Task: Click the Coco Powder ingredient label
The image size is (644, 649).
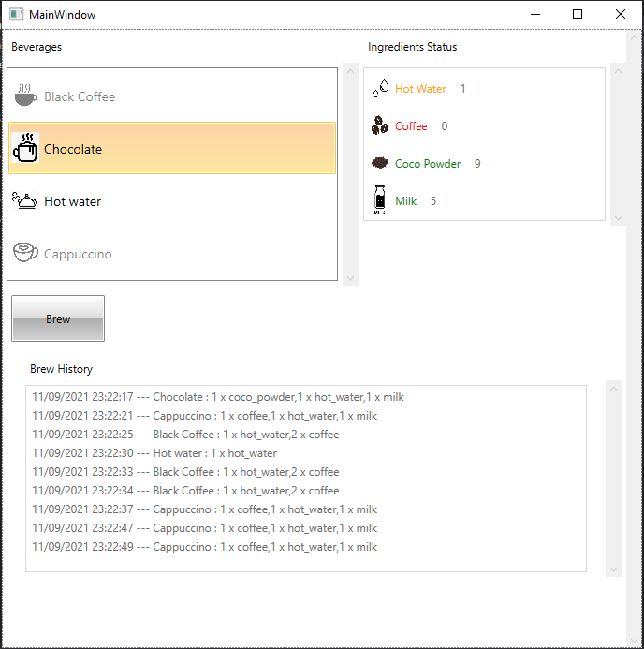Action: click(428, 164)
